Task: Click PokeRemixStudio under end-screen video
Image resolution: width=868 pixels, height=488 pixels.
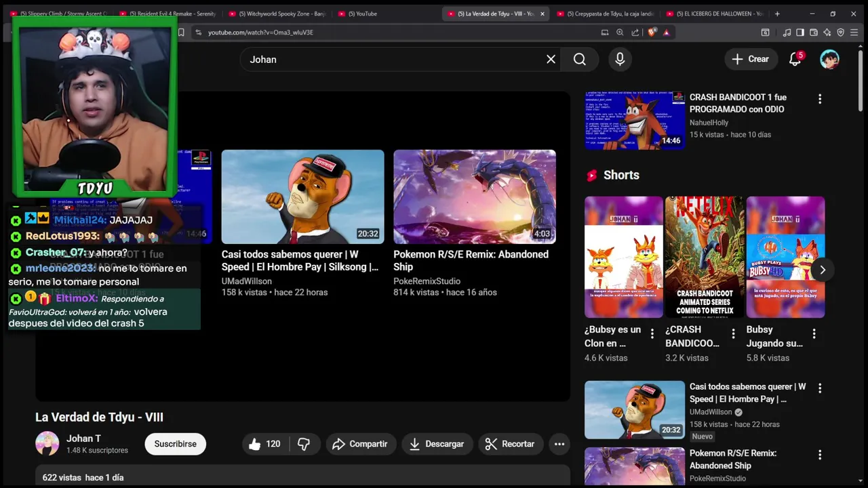Action: (x=427, y=281)
